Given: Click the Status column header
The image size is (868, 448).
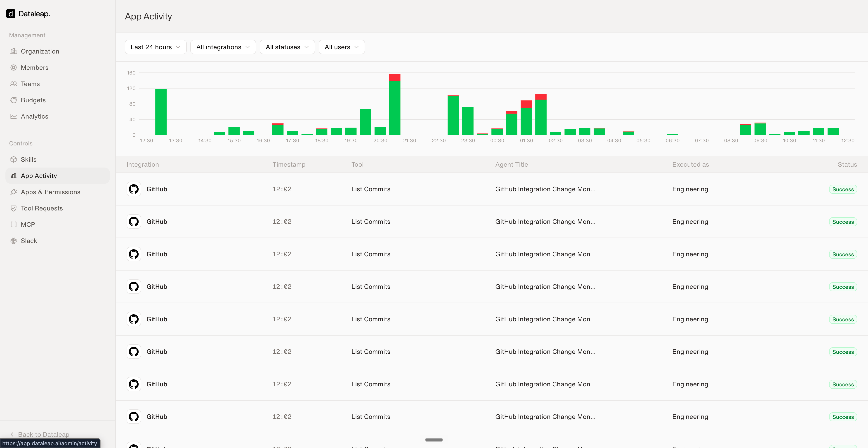Looking at the screenshot, I should point(847,164).
